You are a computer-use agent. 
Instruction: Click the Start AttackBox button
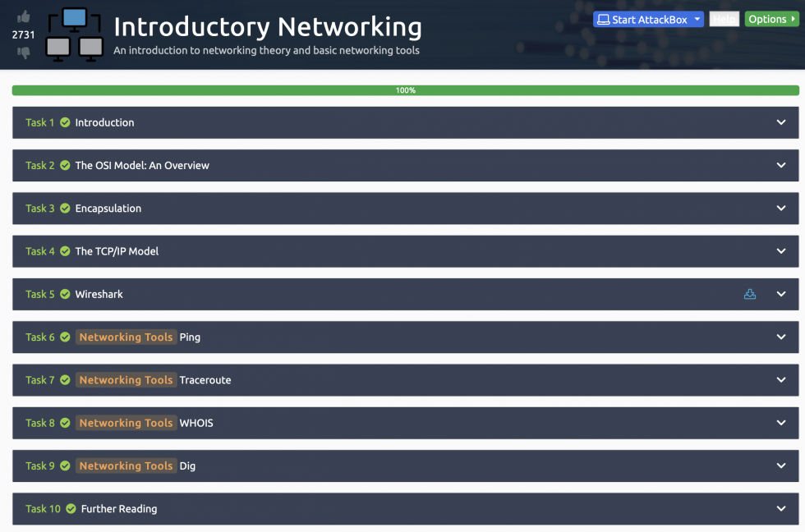coord(648,20)
